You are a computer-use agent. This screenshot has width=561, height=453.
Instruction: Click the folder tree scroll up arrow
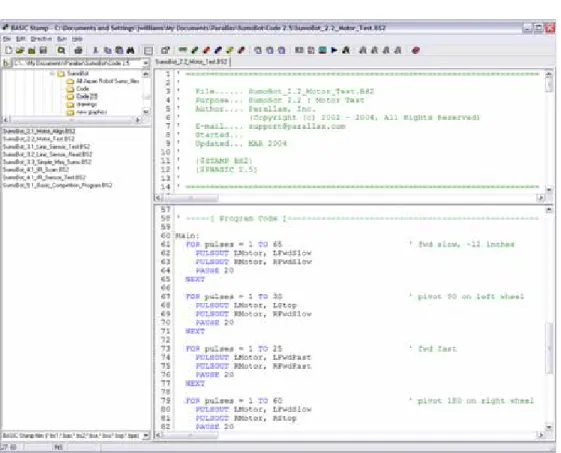pos(146,74)
